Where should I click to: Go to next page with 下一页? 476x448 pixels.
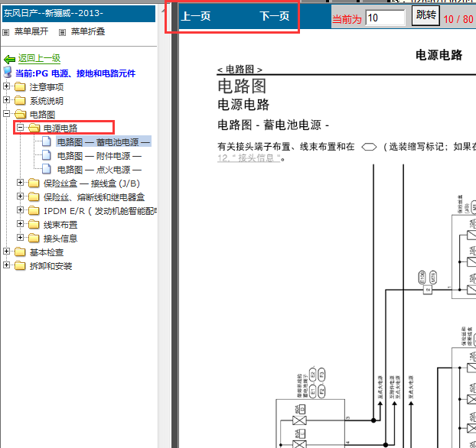pos(275,16)
